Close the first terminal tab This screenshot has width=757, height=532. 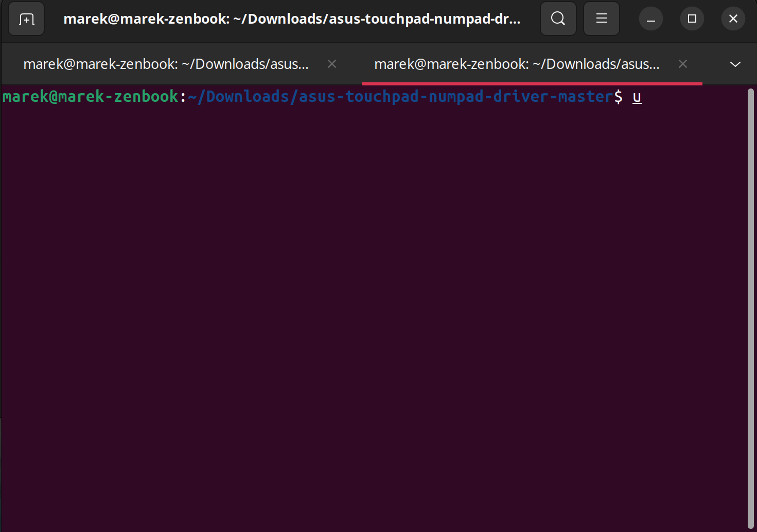[x=331, y=64]
